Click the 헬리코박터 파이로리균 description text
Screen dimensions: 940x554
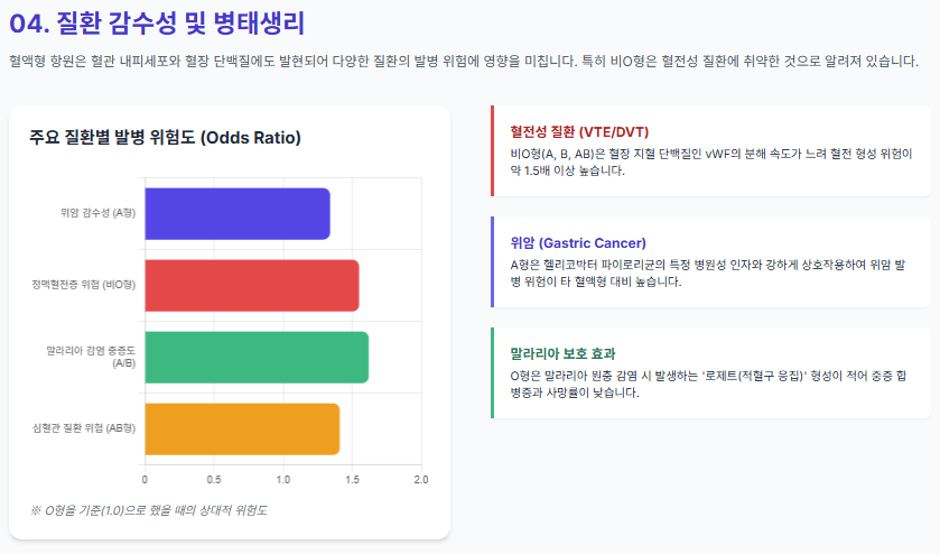pos(707,273)
